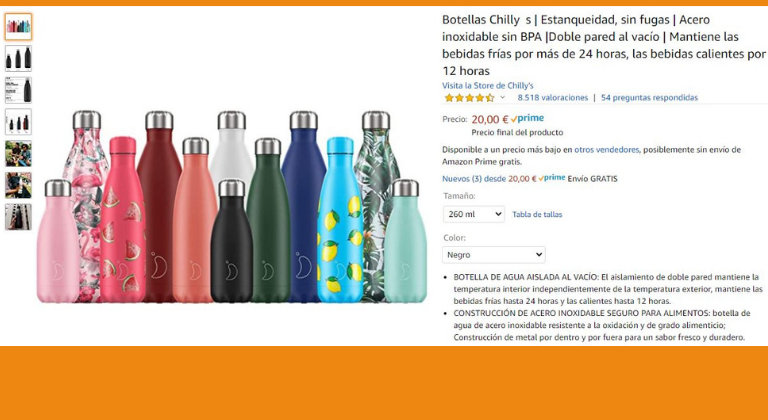Open the Tamaño 260 ml dropdown
Screen dimensions: 768x420
[474, 214]
